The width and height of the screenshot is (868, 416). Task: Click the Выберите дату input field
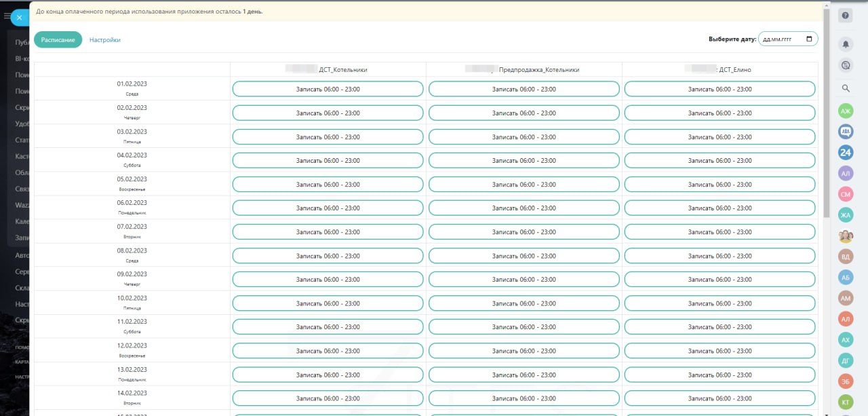point(781,39)
